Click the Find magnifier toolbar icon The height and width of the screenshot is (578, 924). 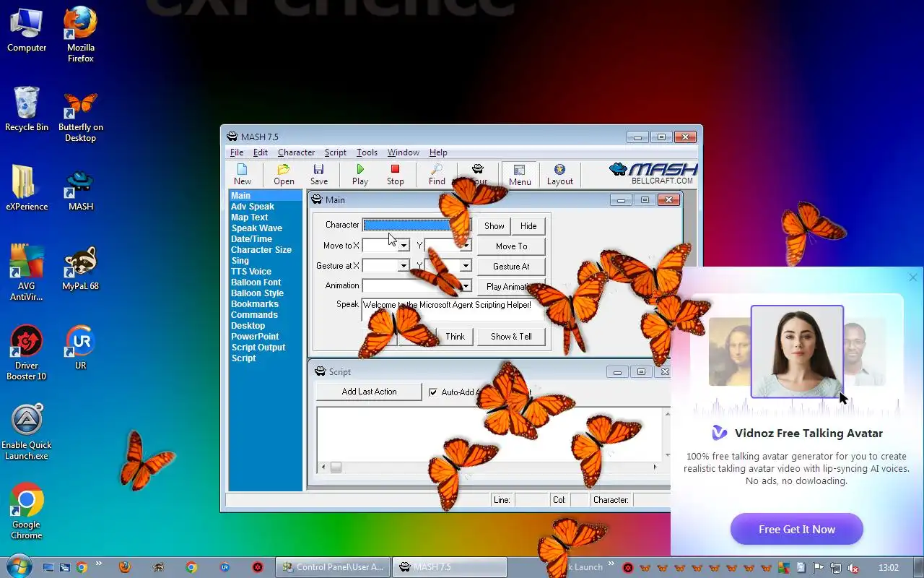tap(437, 175)
